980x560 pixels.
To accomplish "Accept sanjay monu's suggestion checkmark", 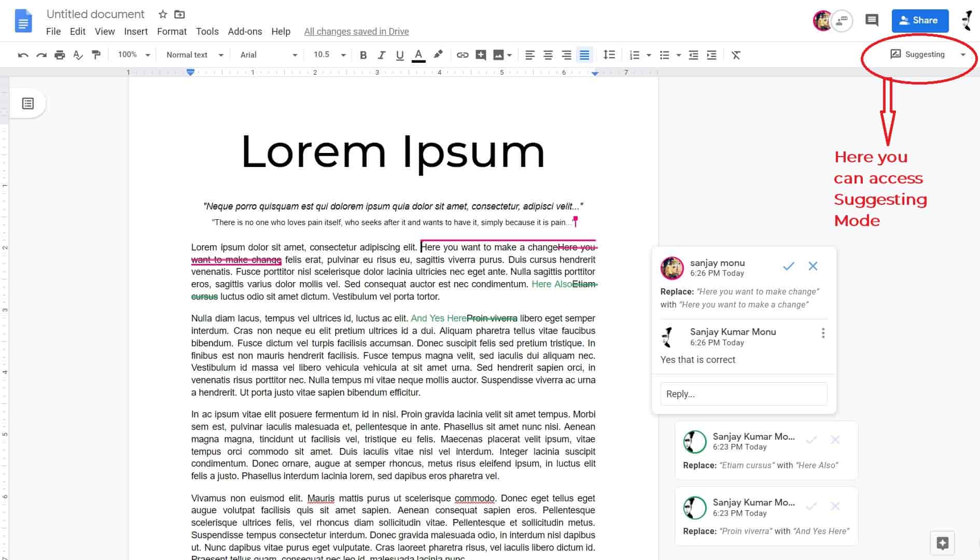I will (x=789, y=267).
